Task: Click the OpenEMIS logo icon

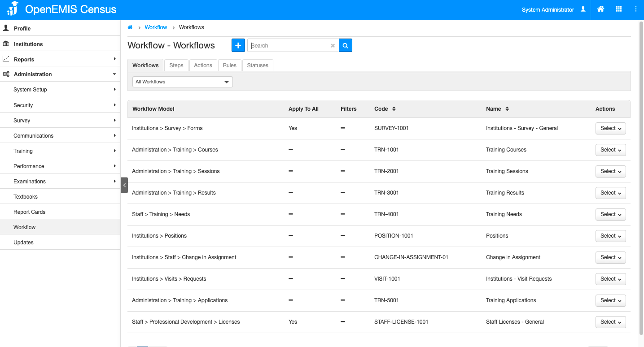Action: [13, 9]
